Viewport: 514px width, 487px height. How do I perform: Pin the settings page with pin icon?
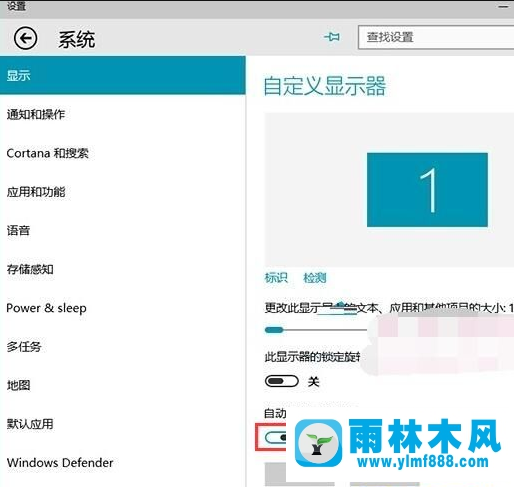332,37
